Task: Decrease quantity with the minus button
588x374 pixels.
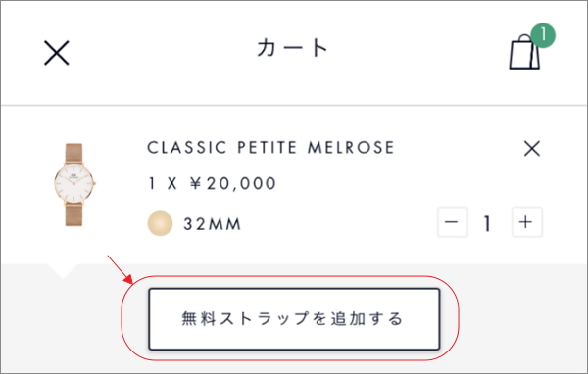Action: pos(452,222)
